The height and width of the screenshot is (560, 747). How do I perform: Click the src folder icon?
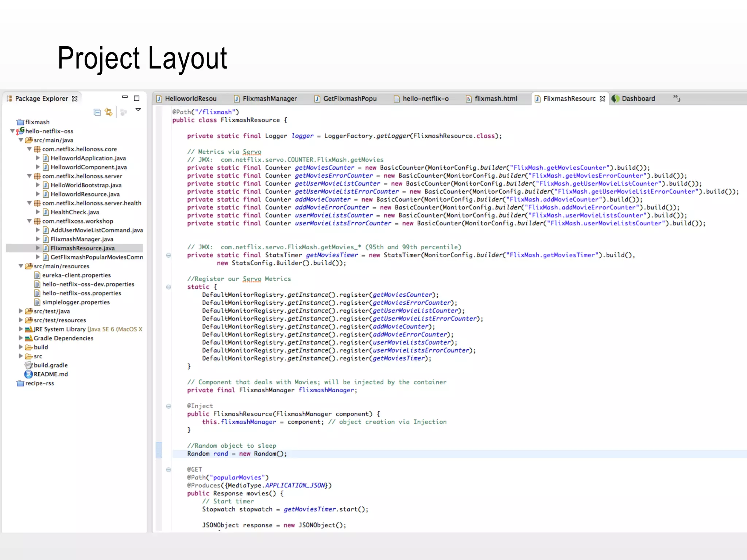29,356
